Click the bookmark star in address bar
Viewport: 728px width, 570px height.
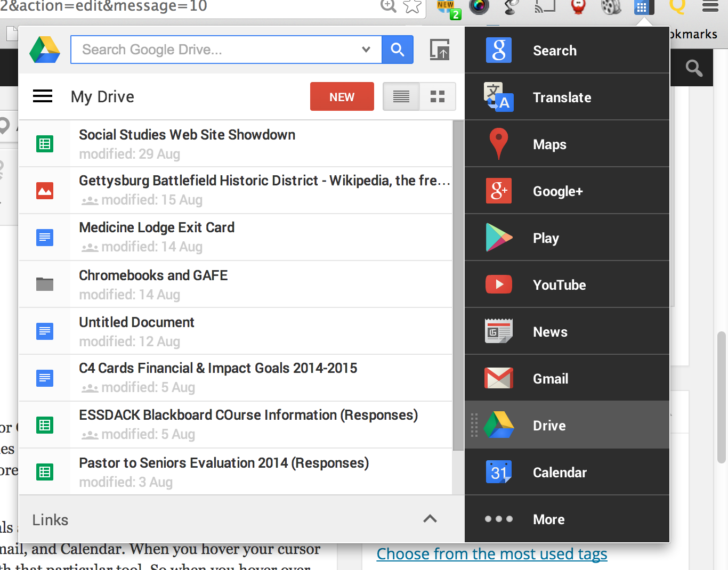point(412,6)
